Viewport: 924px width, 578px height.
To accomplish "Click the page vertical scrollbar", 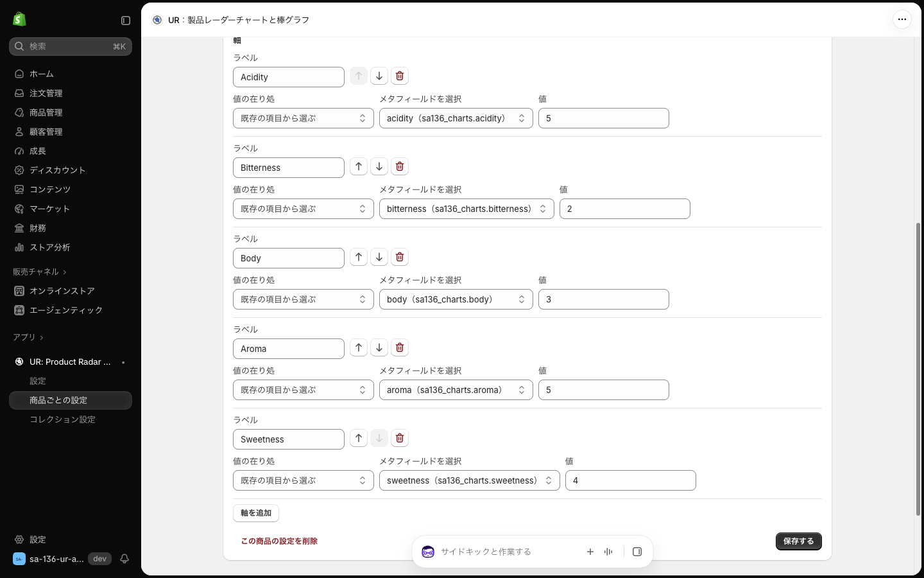I will coord(918,369).
